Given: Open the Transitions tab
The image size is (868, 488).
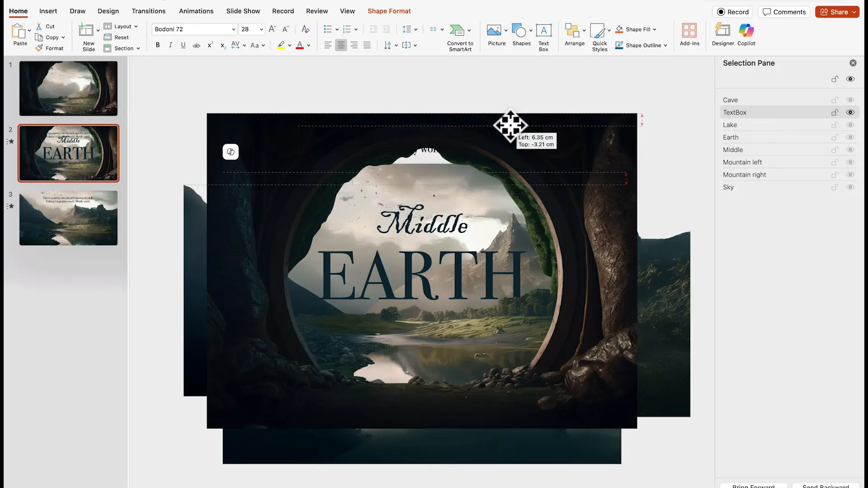Looking at the screenshot, I should 148,11.
